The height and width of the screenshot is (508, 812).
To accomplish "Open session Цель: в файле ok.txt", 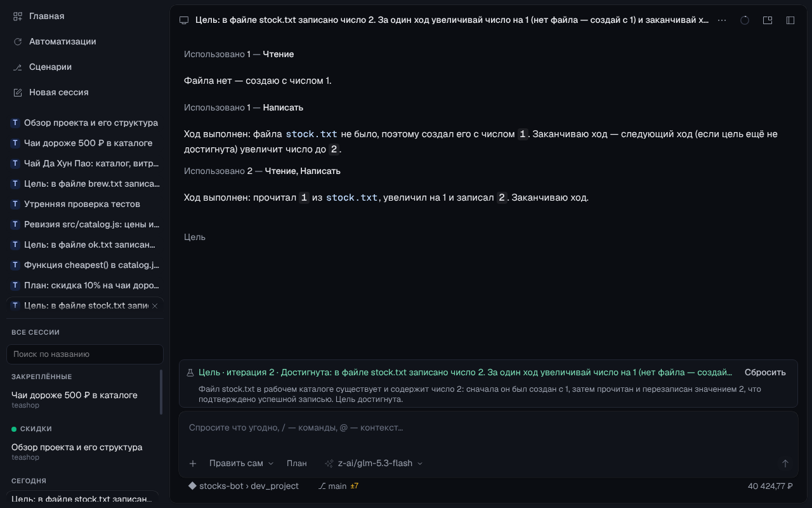I will click(85, 244).
